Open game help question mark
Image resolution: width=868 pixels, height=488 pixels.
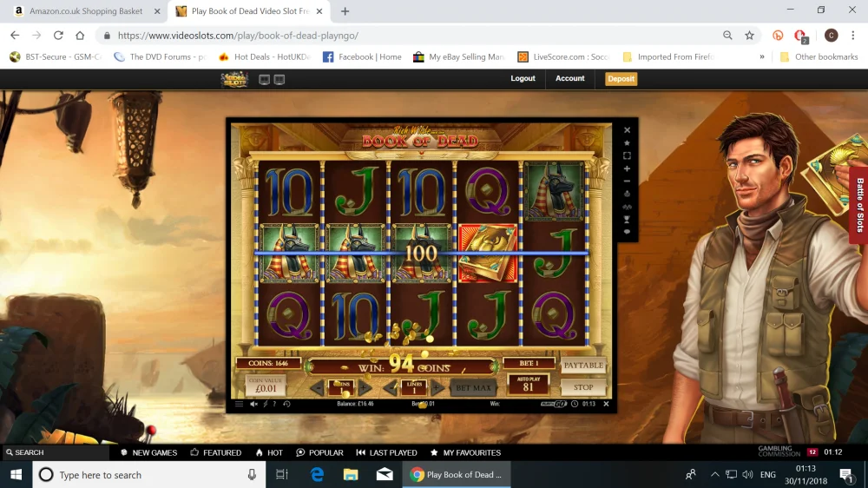click(274, 404)
